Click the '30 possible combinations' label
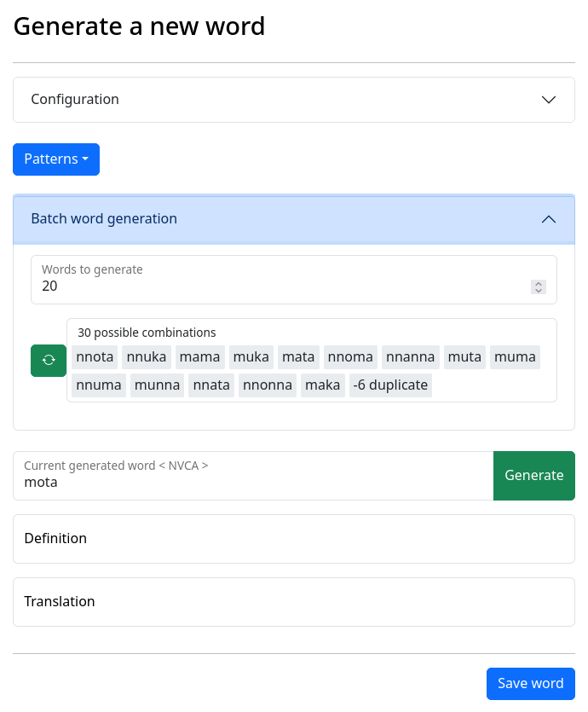 (x=147, y=333)
